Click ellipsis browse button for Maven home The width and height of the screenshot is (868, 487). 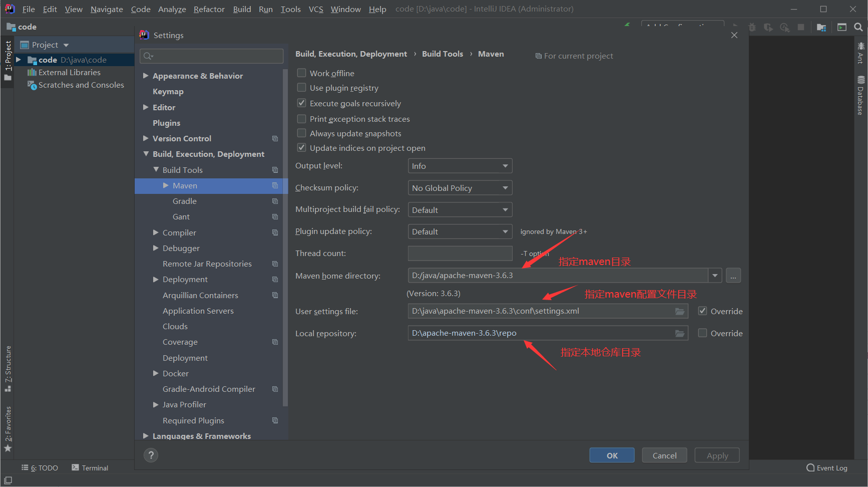click(x=733, y=276)
